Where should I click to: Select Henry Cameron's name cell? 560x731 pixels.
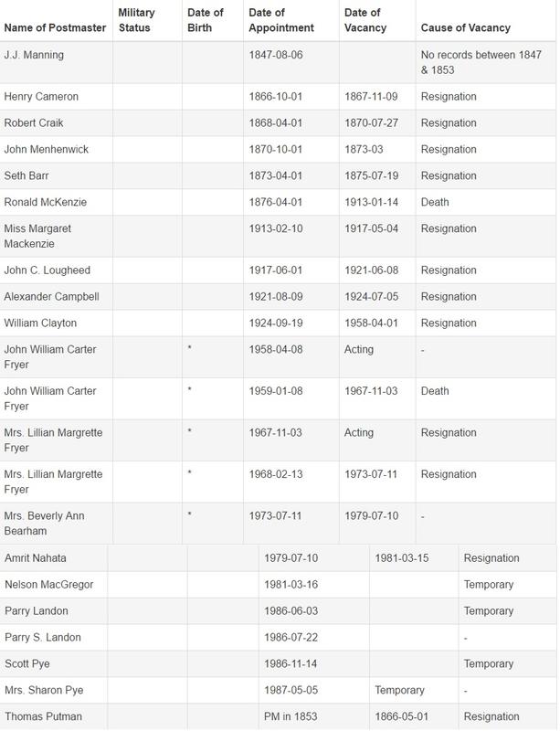(x=41, y=97)
